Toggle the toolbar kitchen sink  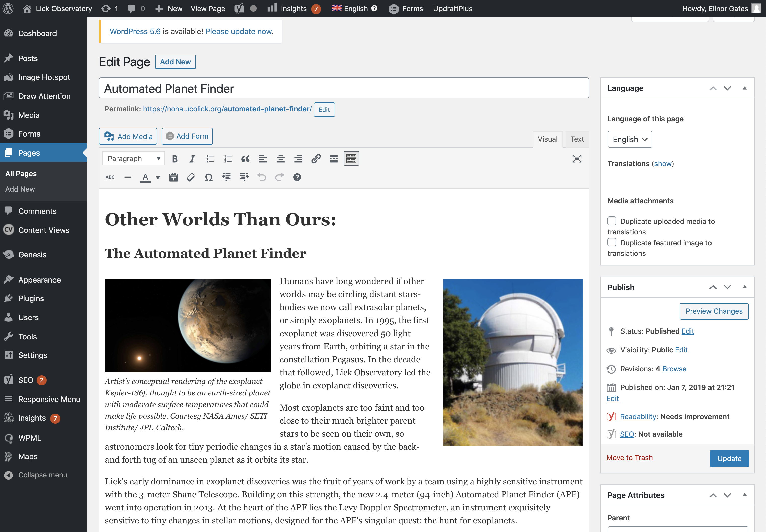pyautogui.click(x=351, y=159)
